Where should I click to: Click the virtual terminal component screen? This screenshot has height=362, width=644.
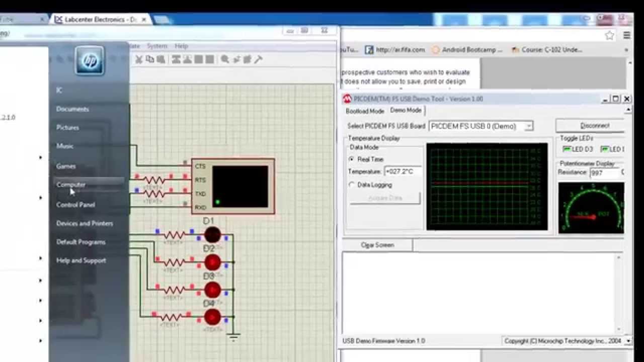click(x=240, y=187)
